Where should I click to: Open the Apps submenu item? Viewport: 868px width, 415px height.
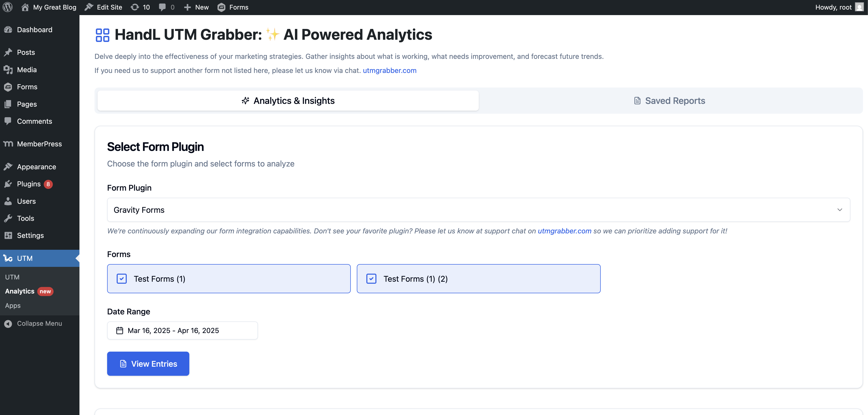(13, 306)
